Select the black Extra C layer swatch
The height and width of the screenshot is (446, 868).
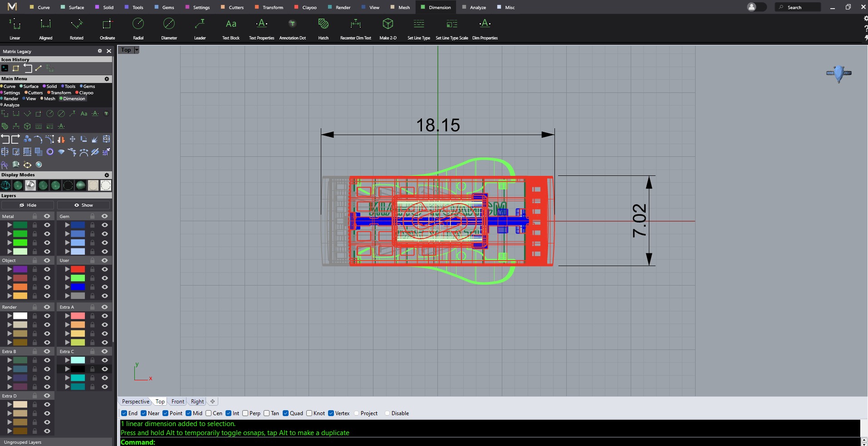(78, 369)
